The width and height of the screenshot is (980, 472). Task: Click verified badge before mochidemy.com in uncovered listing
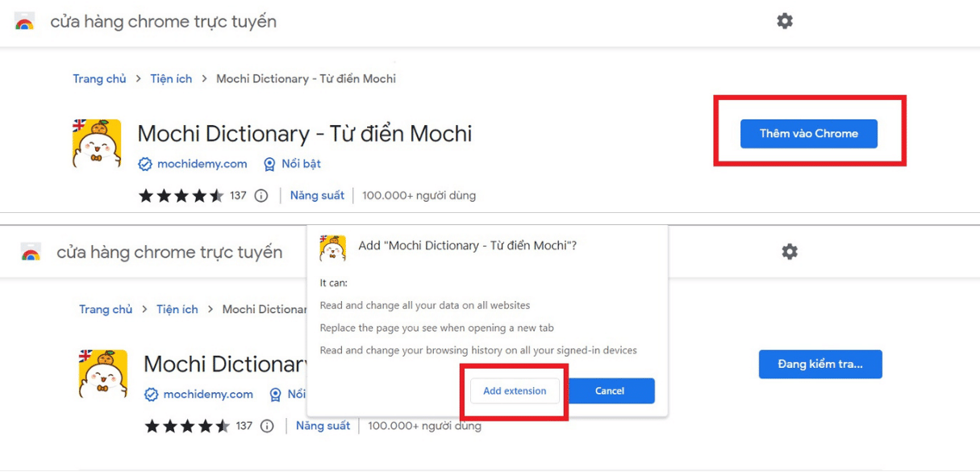coord(145,164)
